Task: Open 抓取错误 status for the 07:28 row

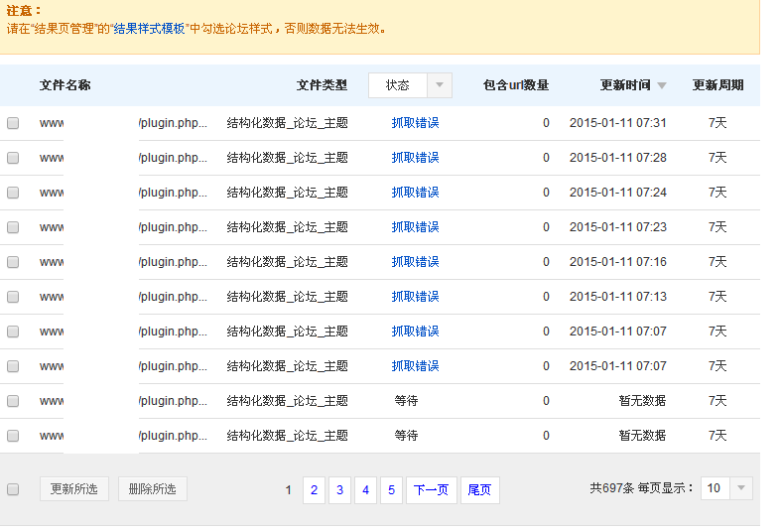Action: click(415, 158)
